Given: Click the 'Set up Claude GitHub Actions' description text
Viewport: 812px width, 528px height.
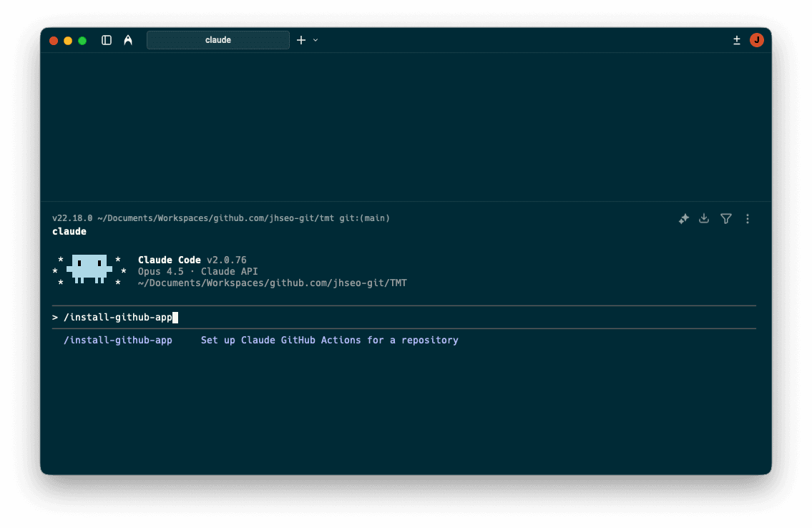Looking at the screenshot, I should point(329,340).
